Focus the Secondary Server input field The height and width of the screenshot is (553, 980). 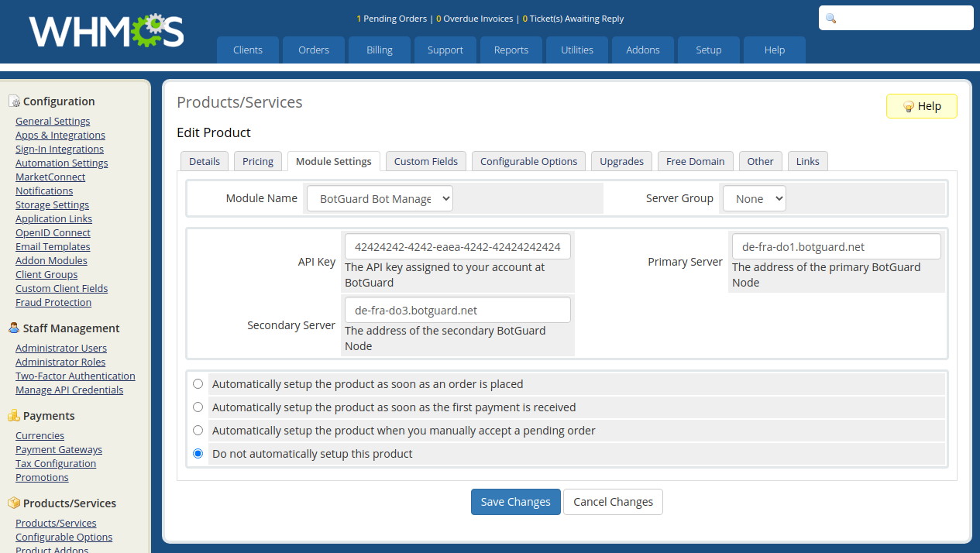click(457, 311)
